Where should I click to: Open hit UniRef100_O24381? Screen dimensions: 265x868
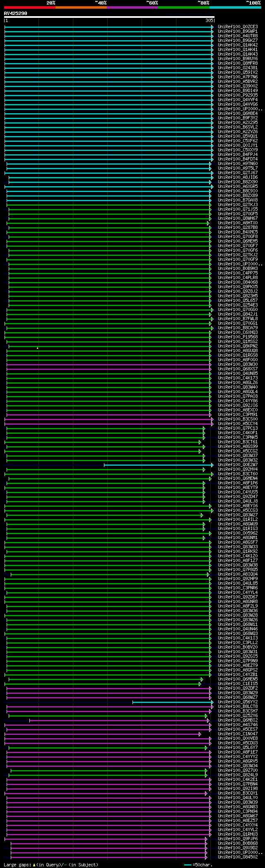(238, 68)
